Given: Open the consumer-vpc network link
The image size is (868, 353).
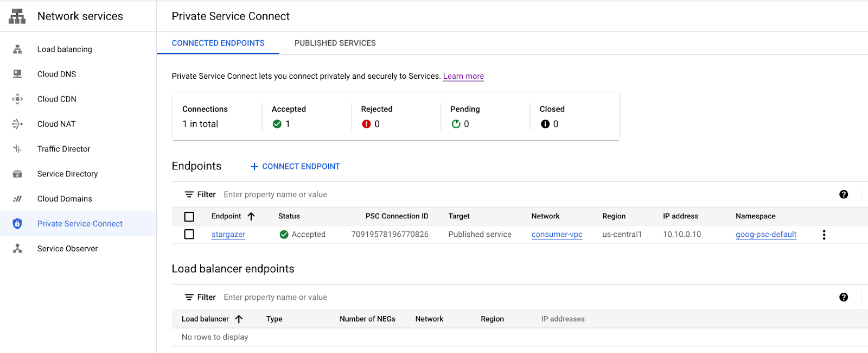Looking at the screenshot, I should (557, 235).
